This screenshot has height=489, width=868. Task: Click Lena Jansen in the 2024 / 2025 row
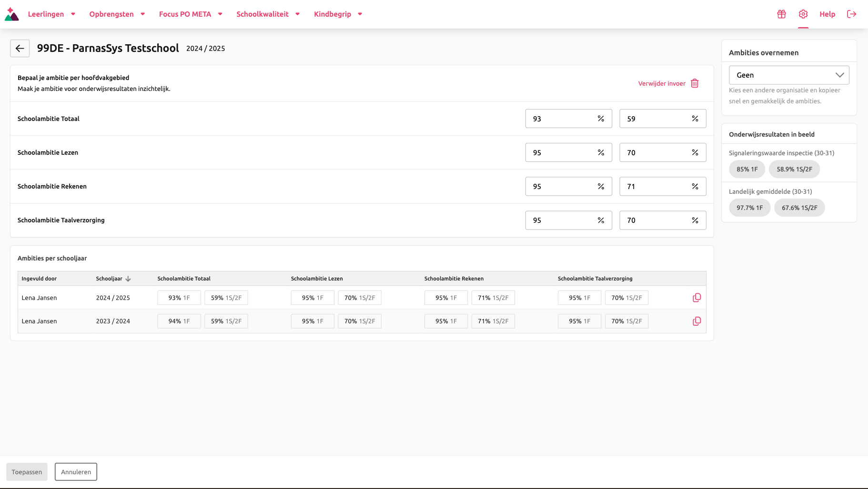pyautogui.click(x=39, y=298)
